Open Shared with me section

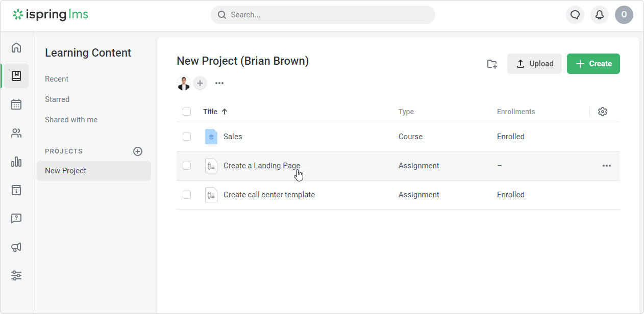[71, 120]
